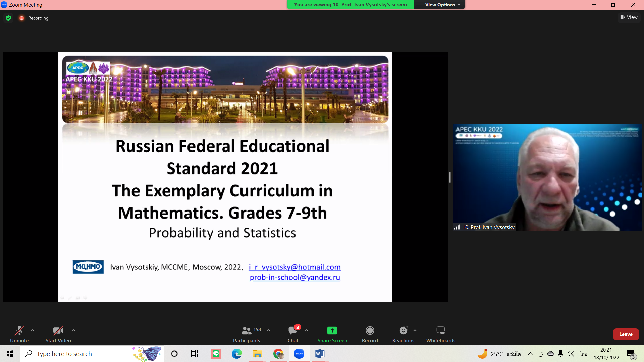
Task: Open the View Options dropdown
Action: (x=442, y=5)
